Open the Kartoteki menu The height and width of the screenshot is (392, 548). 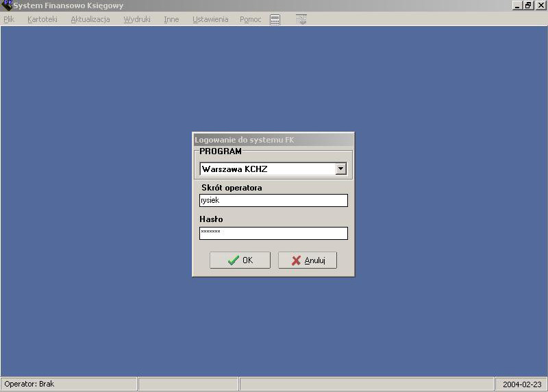click(x=42, y=19)
